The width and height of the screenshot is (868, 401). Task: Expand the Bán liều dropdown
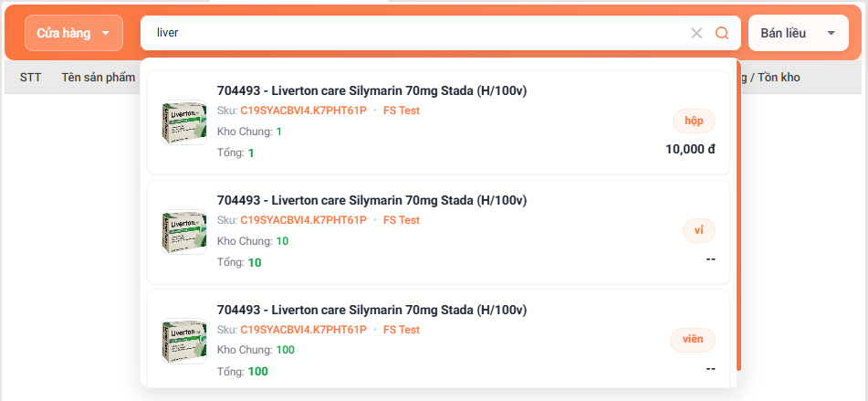pos(797,33)
